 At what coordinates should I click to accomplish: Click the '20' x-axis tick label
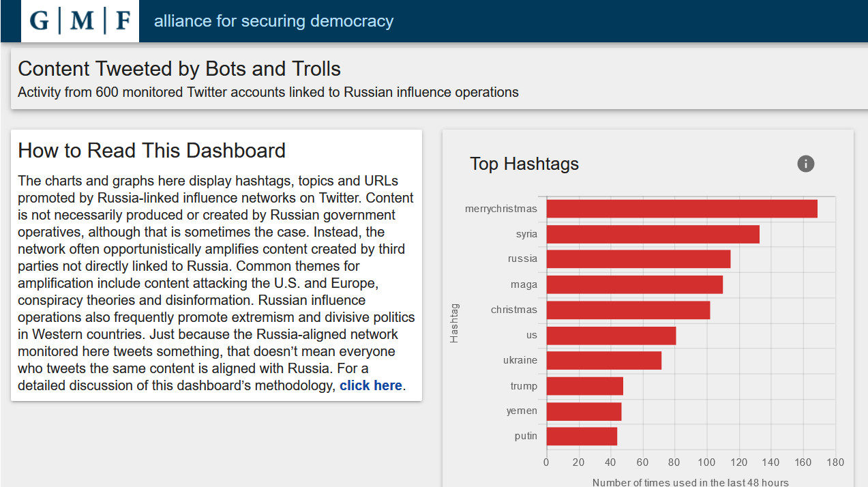tap(578, 462)
